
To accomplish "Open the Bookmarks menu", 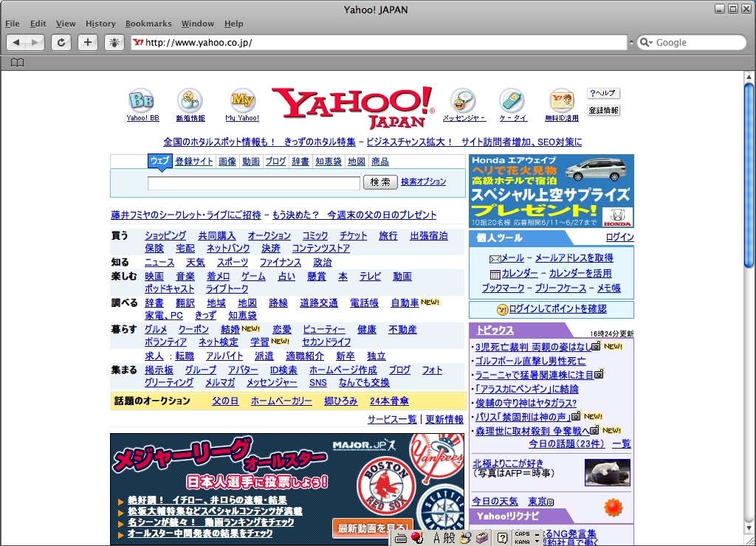I will 148,24.
